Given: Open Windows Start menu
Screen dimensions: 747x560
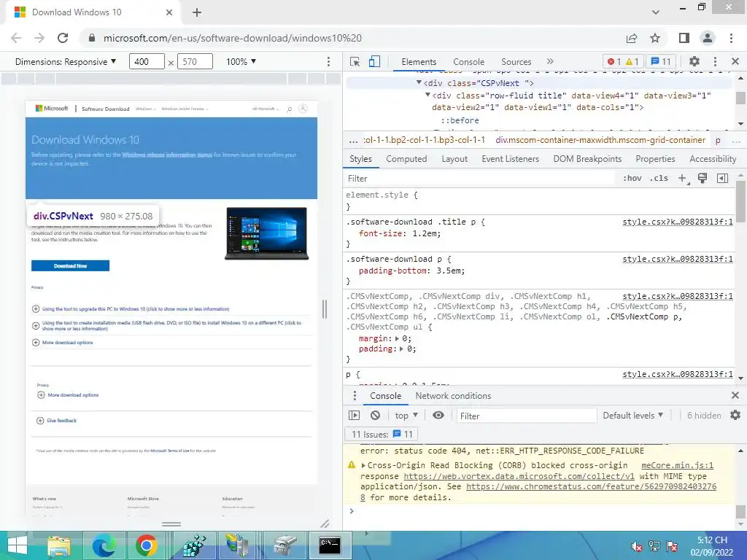Looking at the screenshot, I should point(18,545).
